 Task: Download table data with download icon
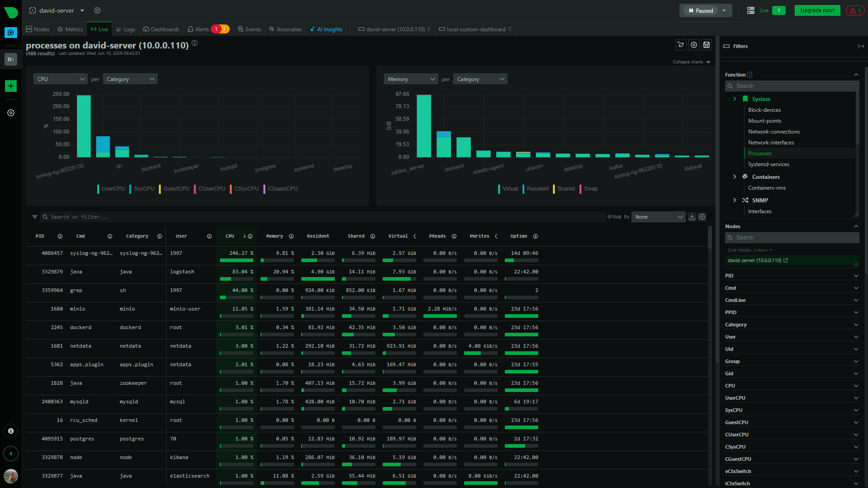pyautogui.click(x=692, y=217)
